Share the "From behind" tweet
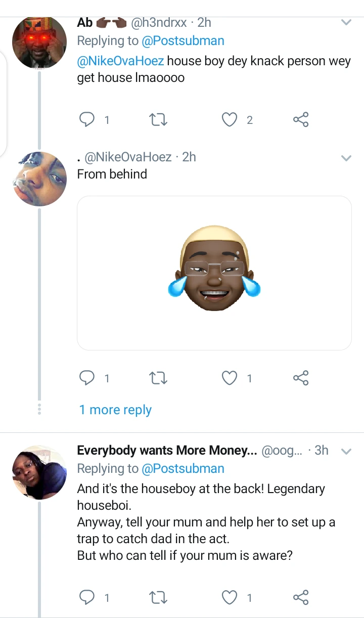Viewport: 364px width, 618px height. [300, 378]
